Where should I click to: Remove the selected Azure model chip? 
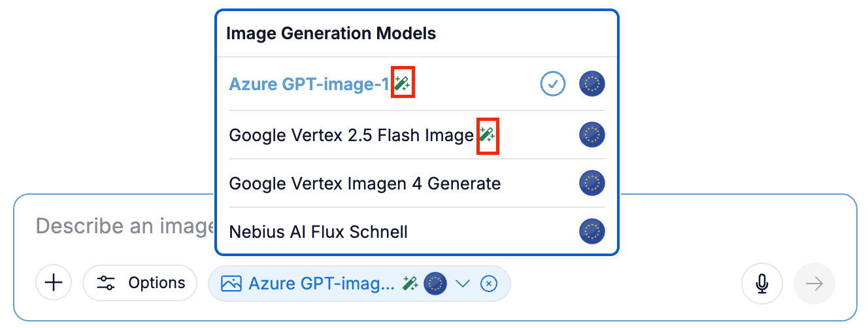[x=489, y=284]
